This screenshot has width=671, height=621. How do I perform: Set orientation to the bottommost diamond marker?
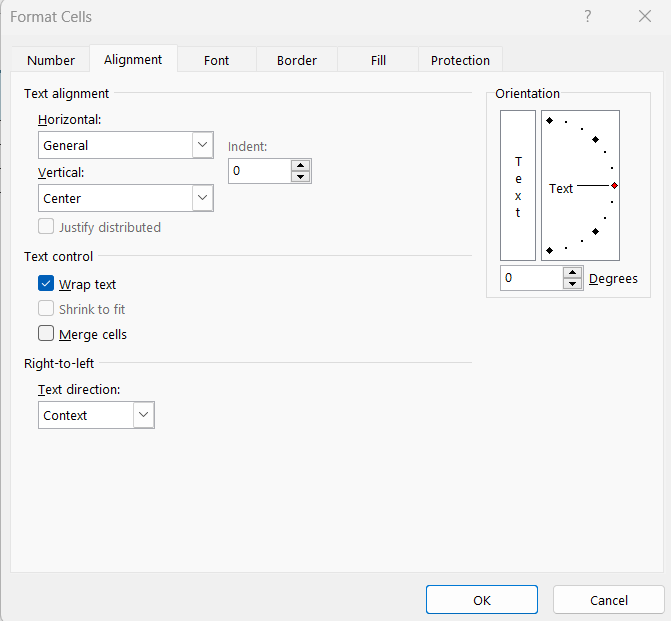tap(549, 250)
